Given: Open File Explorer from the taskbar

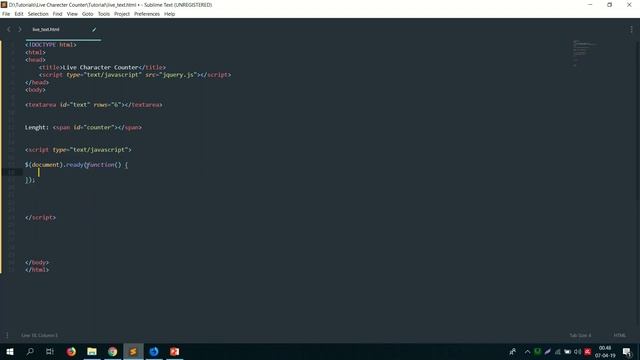Looking at the screenshot, I should 92,351.
